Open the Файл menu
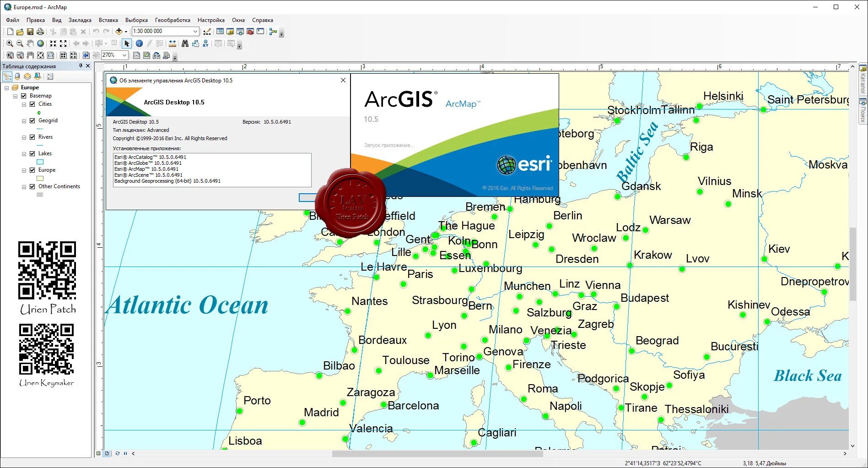Viewport: 868px width, 468px height. coord(12,20)
